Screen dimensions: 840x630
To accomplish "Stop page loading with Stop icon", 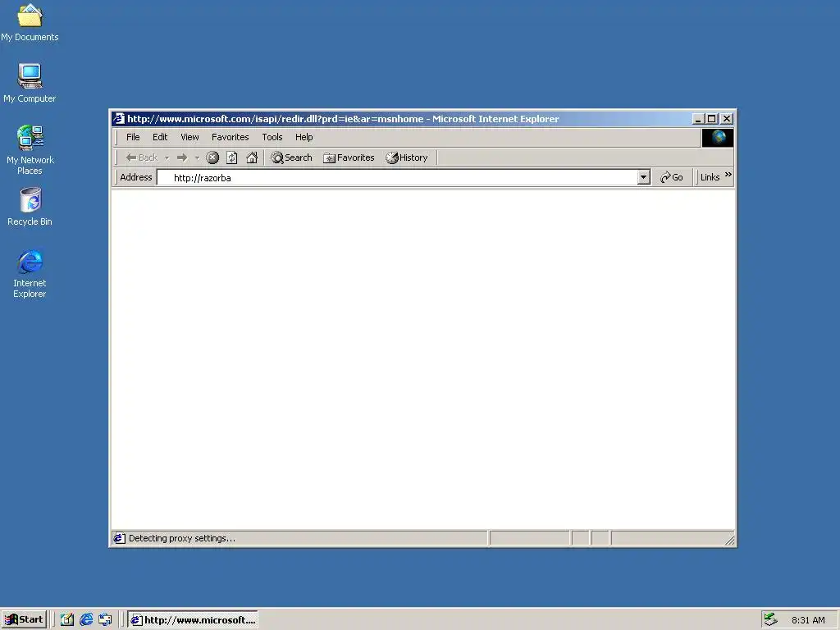I will pyautogui.click(x=212, y=157).
